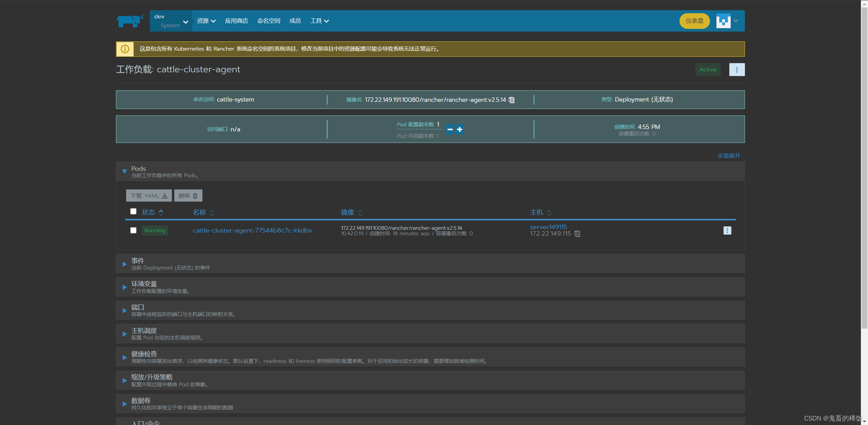Click the 仪表盘 button
Viewport: 868px width, 425px height.
(694, 21)
